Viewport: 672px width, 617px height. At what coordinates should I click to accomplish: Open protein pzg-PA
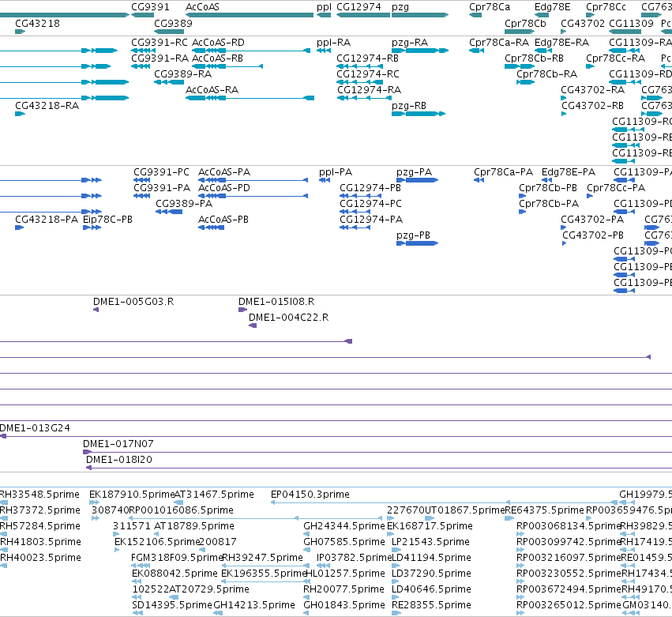pos(414,172)
